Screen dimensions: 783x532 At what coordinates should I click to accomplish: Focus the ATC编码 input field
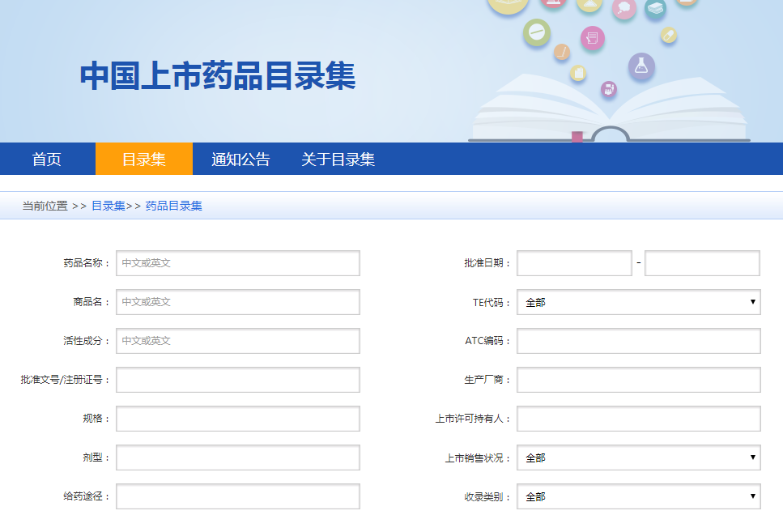639,341
